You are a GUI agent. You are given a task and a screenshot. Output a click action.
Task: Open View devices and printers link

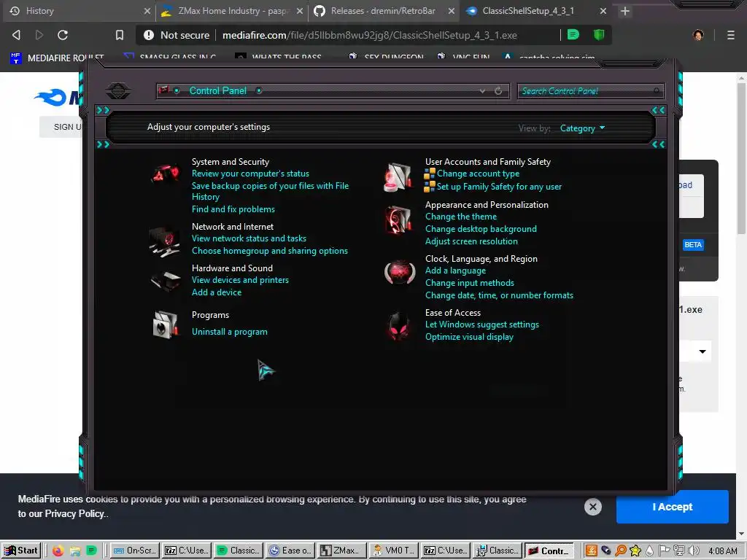pyautogui.click(x=240, y=280)
